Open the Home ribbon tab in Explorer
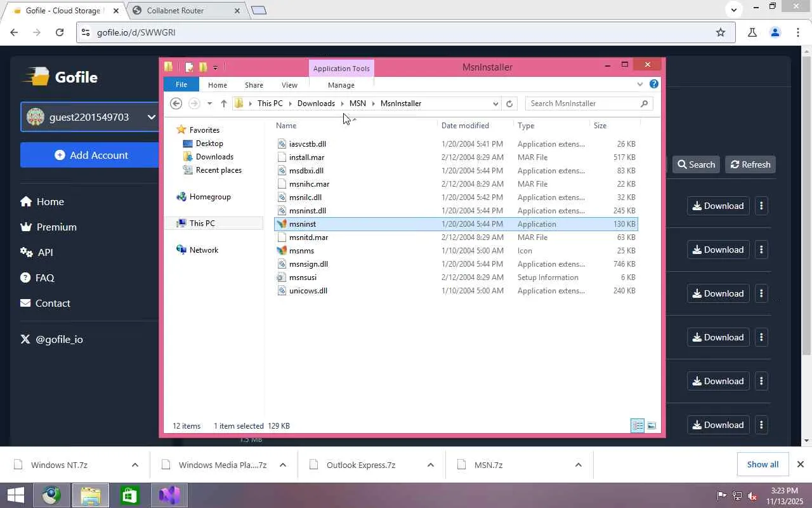Image resolution: width=812 pixels, height=508 pixels. 218,85
